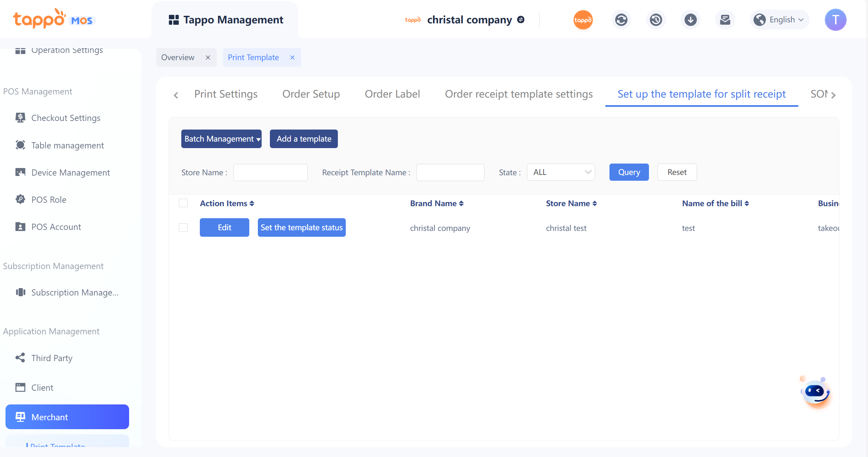Screen dimensions: 868x457
Task: Open the State ALL dropdown
Action: [x=561, y=172]
